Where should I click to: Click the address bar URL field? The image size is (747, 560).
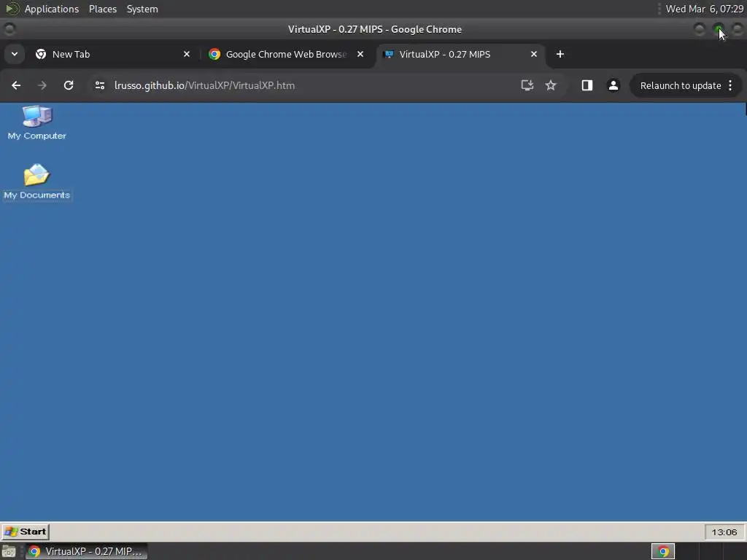click(x=305, y=85)
